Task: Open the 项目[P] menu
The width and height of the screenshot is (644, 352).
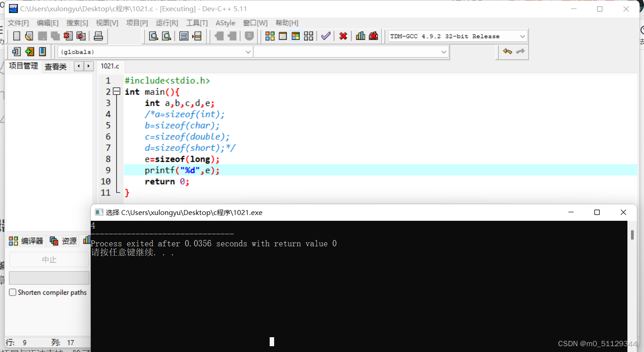Action: pyautogui.click(x=137, y=23)
